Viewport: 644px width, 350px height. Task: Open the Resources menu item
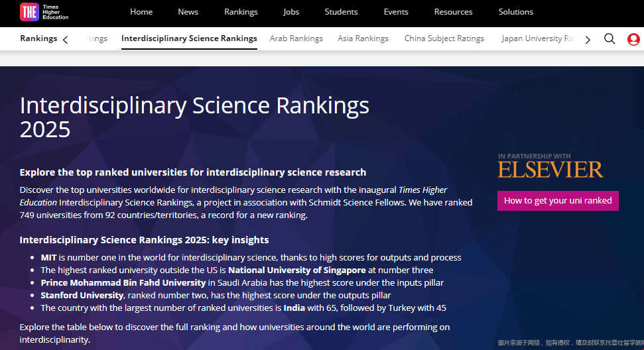[454, 12]
